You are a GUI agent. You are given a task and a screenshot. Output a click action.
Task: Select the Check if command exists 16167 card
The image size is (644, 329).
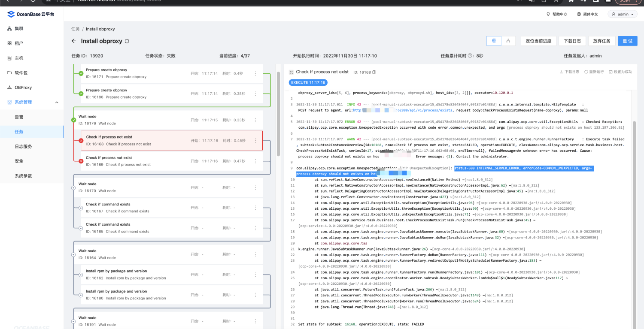point(172,208)
